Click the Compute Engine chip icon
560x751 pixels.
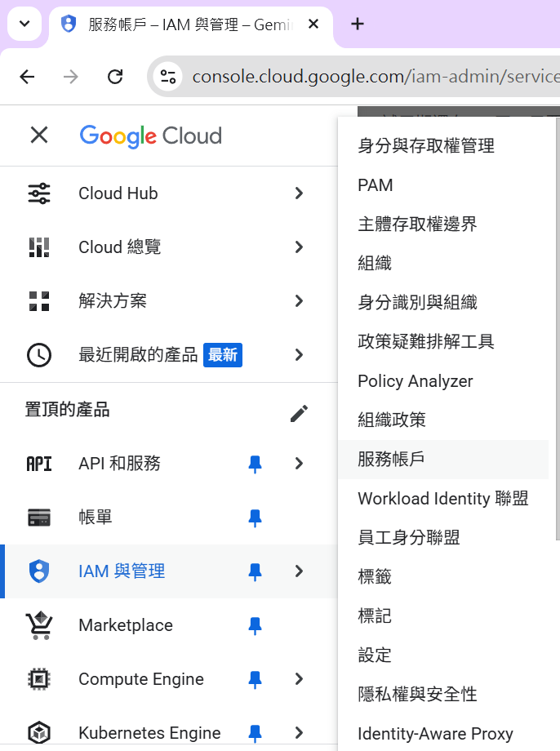click(39, 679)
